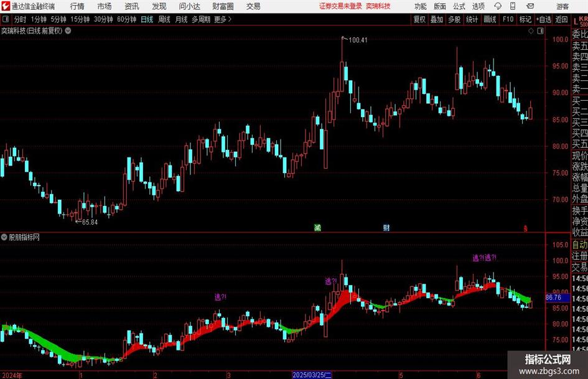The width and height of the screenshot is (588, 379).
Task: Open the 问小达 menu
Action: tap(189, 6)
